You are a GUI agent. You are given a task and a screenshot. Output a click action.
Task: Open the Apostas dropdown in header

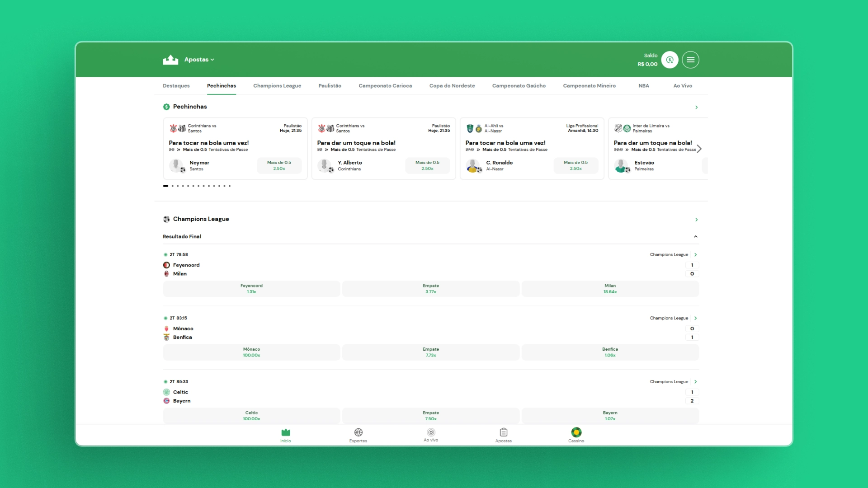coord(199,60)
